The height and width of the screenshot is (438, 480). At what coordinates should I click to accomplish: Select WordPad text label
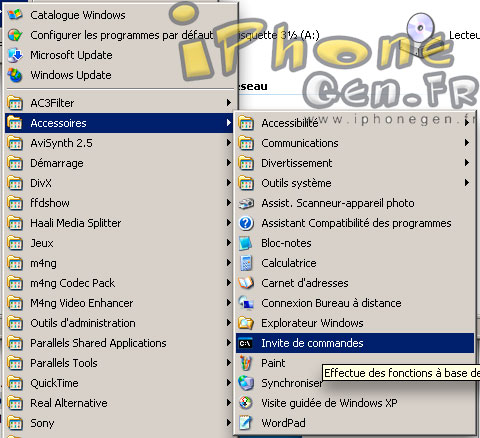[283, 423]
